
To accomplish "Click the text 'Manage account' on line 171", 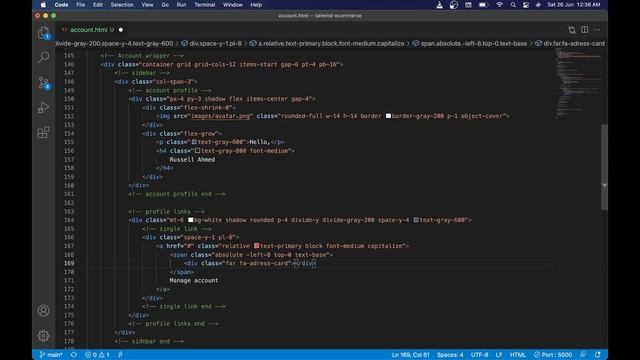I will pyautogui.click(x=194, y=280).
